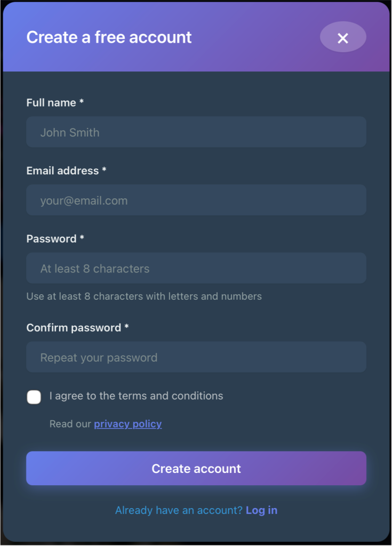Click the password hint text about letters and numbers

click(144, 296)
